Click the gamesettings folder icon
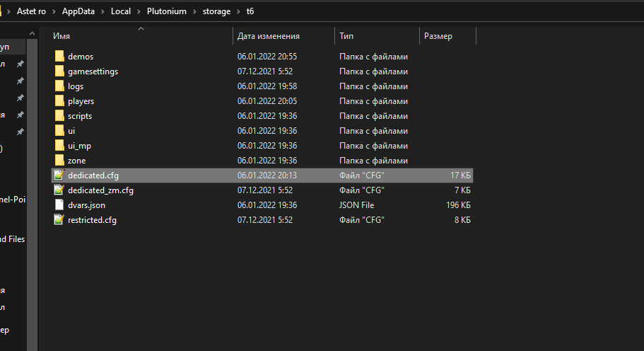Screen dimensions: 644x351 [59, 71]
